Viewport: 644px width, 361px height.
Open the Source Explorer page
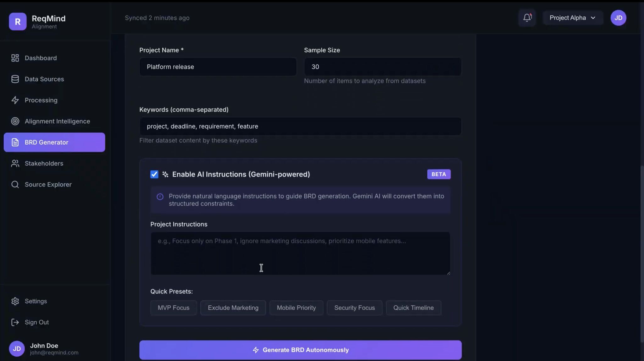54,184
